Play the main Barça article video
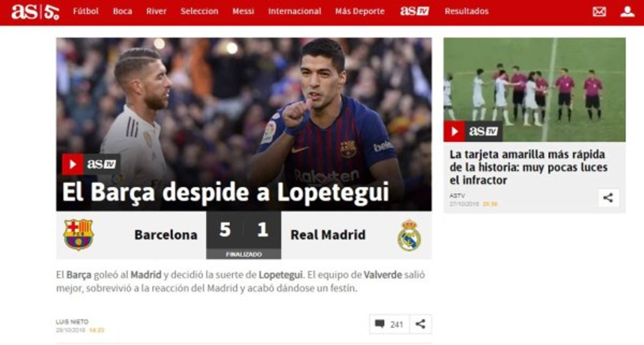Screen dimensions: 644x345 pos(72,164)
